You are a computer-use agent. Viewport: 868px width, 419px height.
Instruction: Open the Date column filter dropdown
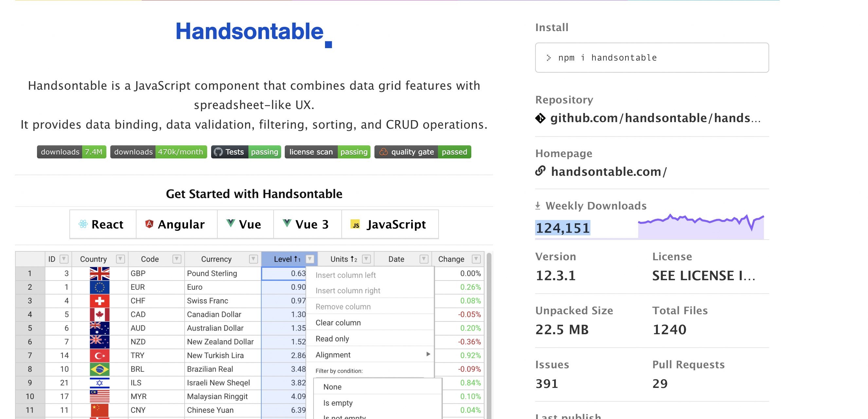pyautogui.click(x=424, y=259)
